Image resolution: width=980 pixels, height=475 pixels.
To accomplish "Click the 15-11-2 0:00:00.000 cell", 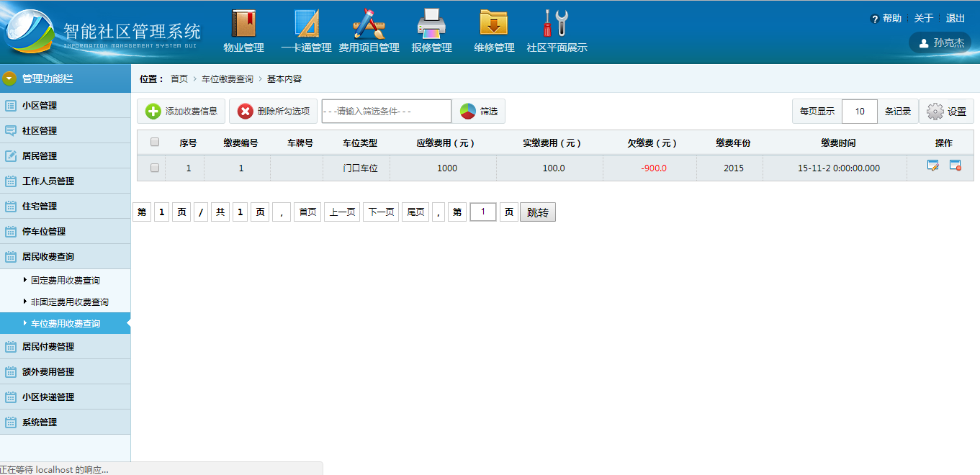I will pos(838,168).
